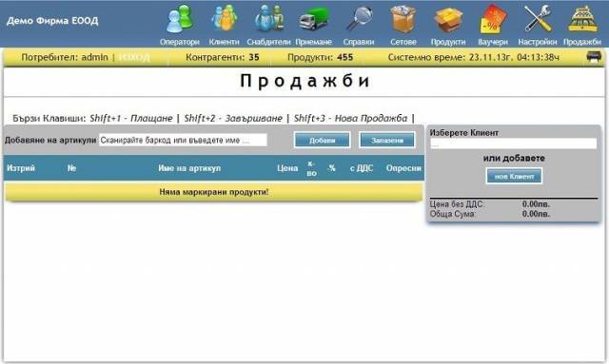This screenshot has height=364, width=609.
Task: Click the Запазени button
Action: tap(387, 140)
